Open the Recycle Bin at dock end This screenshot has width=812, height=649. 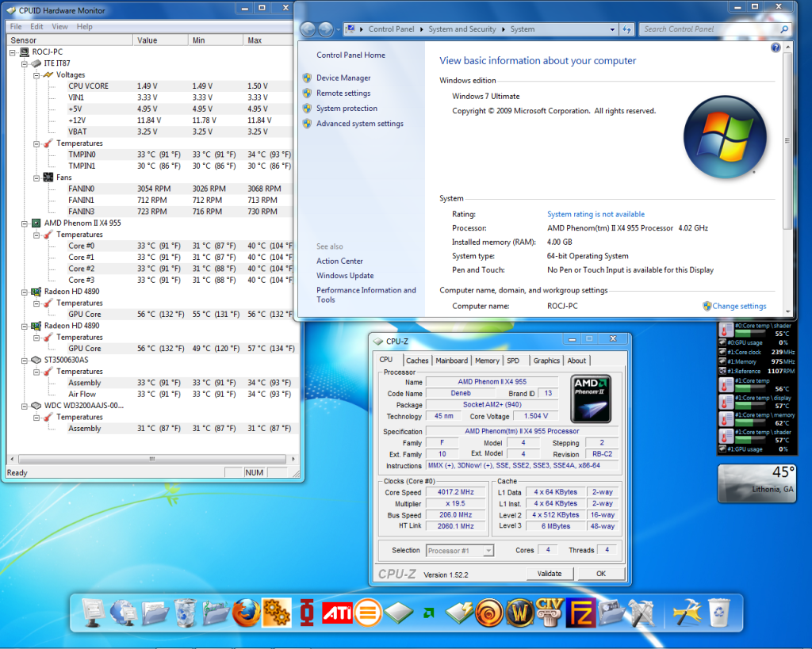[x=720, y=613]
